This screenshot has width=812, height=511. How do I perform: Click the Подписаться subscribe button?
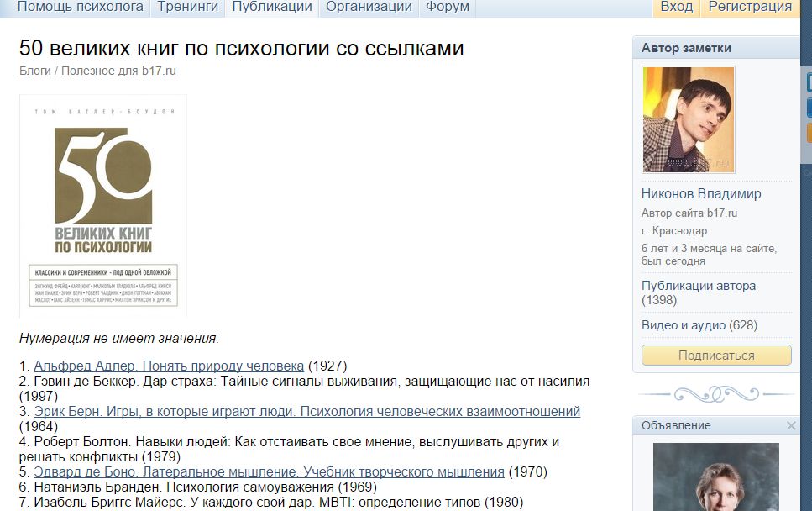click(x=716, y=356)
